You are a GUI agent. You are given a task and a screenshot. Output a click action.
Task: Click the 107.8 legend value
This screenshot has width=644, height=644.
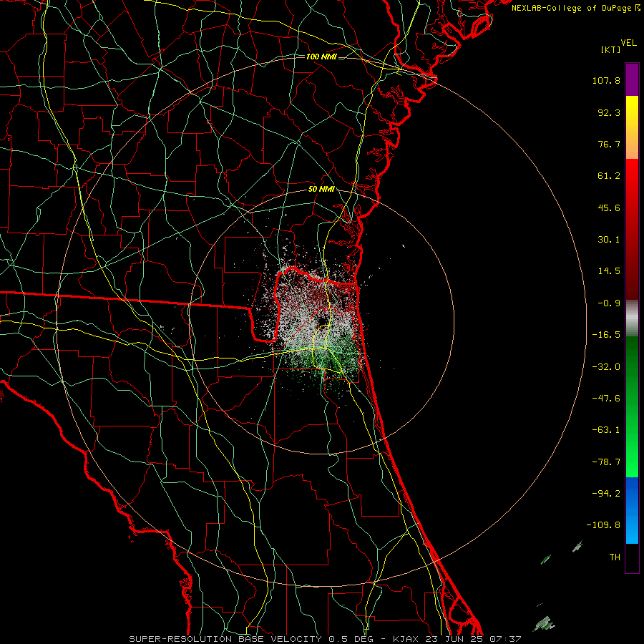(x=606, y=81)
